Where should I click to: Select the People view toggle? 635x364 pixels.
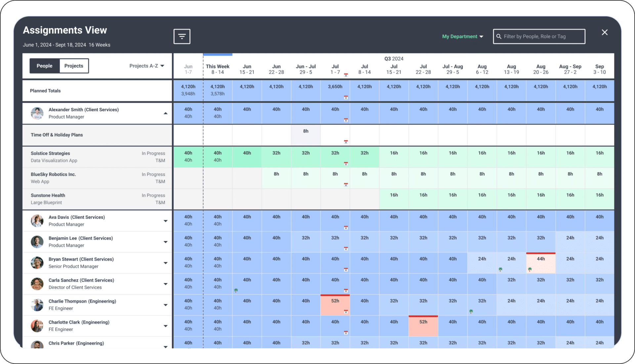click(x=44, y=66)
